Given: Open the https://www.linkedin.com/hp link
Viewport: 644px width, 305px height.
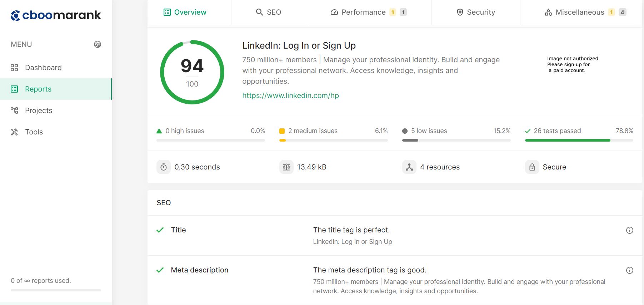Looking at the screenshot, I should [x=290, y=95].
